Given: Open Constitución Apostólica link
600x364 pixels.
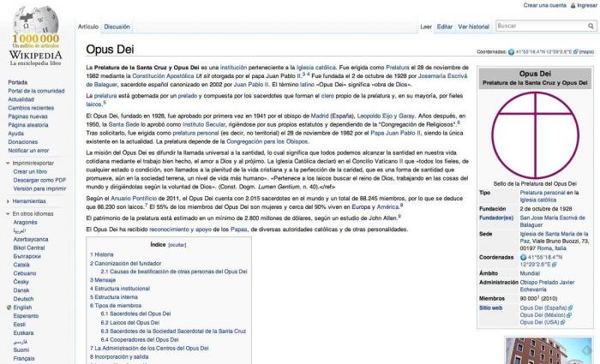Looking at the screenshot, I should coord(163,75).
